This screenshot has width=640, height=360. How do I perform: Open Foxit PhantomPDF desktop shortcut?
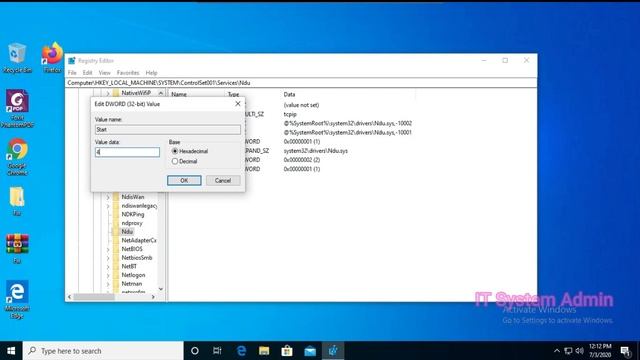[17, 108]
